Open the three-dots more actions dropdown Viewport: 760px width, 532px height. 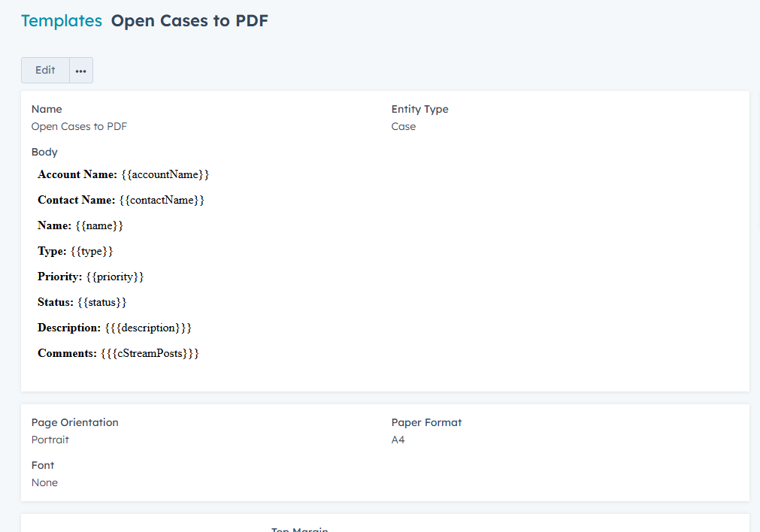pyautogui.click(x=81, y=71)
